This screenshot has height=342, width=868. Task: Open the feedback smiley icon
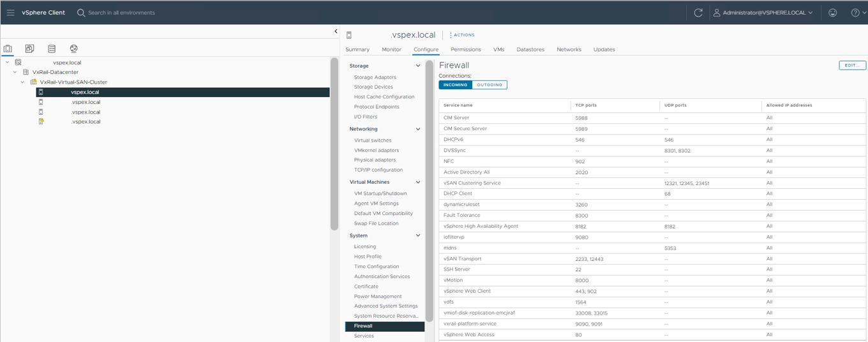pos(833,12)
